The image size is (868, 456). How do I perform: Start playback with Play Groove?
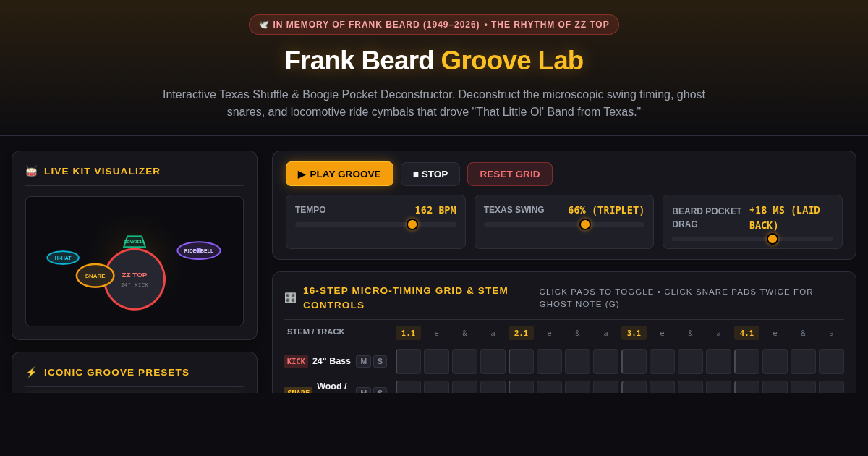(x=339, y=174)
